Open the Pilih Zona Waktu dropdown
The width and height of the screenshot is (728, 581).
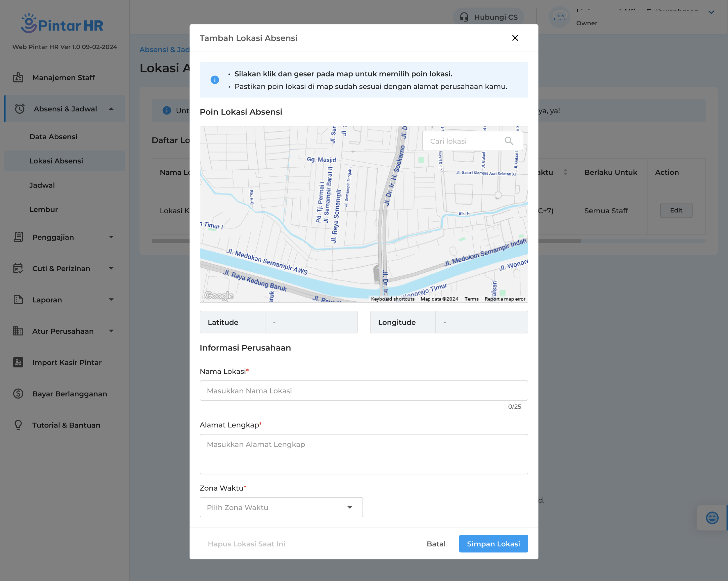(281, 507)
